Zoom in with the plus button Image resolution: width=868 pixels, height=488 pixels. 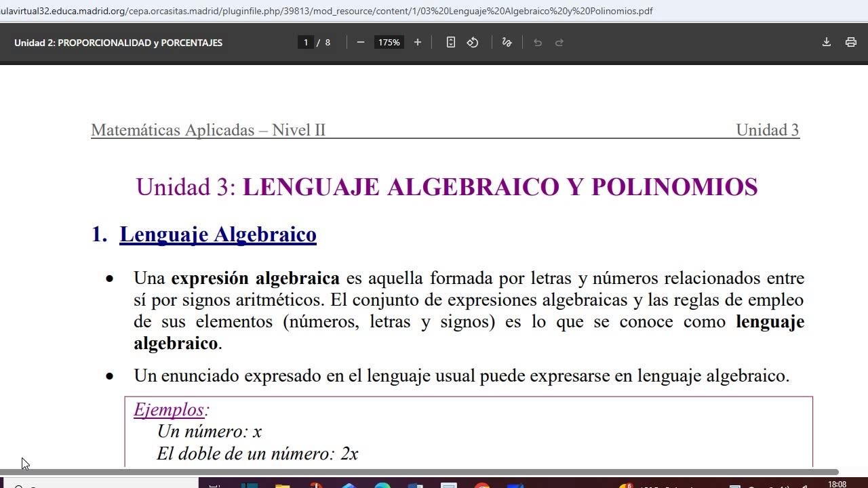pos(418,42)
